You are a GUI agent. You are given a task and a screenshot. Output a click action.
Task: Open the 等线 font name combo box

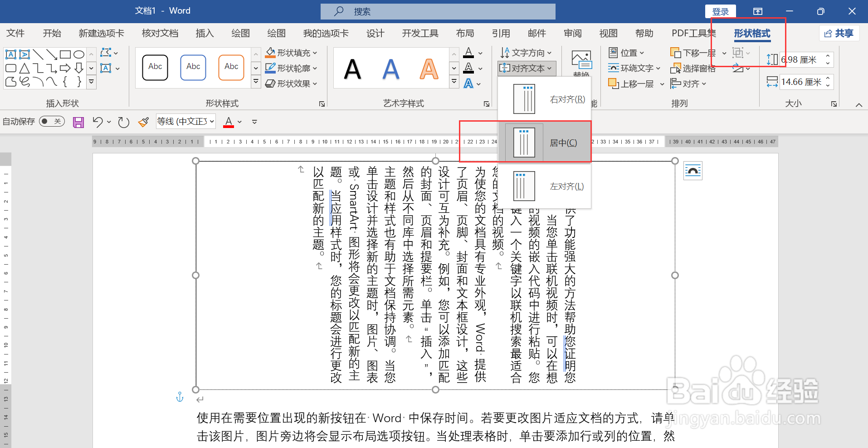point(185,121)
